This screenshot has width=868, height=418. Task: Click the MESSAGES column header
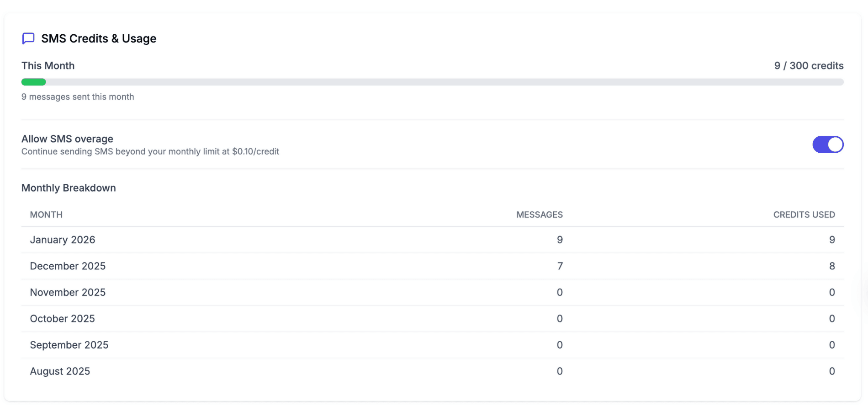539,215
